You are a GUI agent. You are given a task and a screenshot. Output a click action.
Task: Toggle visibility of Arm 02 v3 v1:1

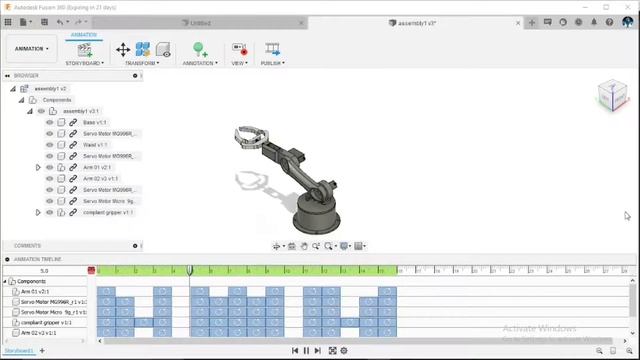50,179
